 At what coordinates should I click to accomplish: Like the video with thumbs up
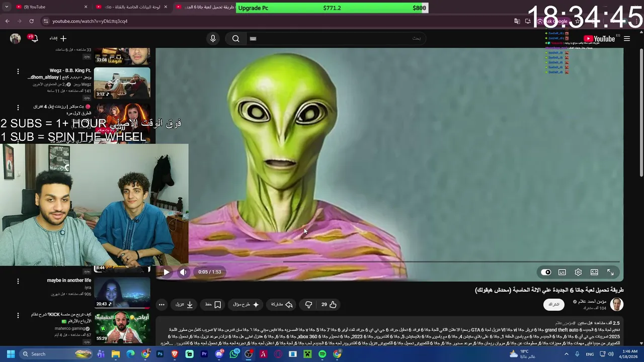pos(329,304)
